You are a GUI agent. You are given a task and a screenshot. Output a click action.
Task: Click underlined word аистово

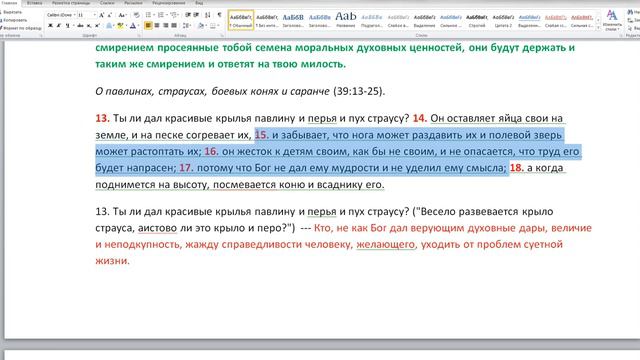[x=157, y=228]
